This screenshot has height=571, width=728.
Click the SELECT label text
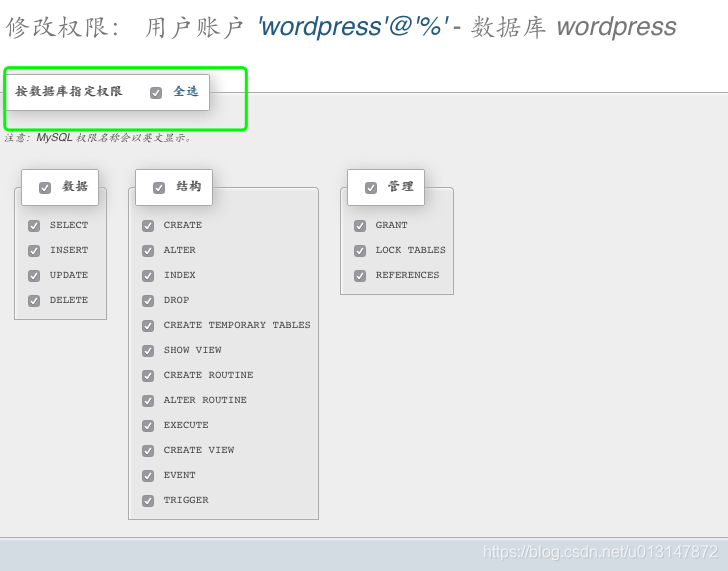click(x=69, y=225)
